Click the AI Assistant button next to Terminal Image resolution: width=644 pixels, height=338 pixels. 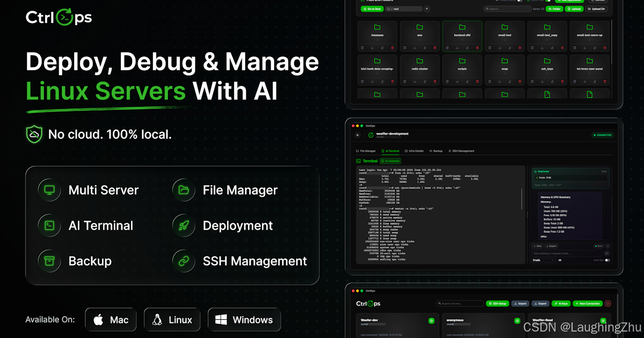(390, 161)
